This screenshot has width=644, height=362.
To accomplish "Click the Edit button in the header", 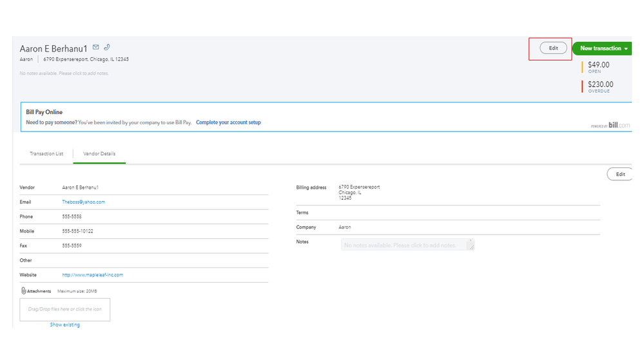I will 553,48.
